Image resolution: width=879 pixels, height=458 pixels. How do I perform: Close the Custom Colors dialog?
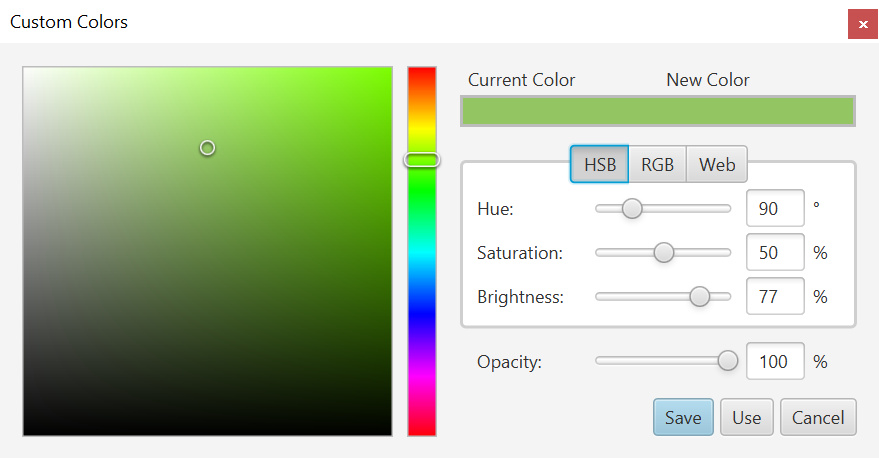pos(863,24)
